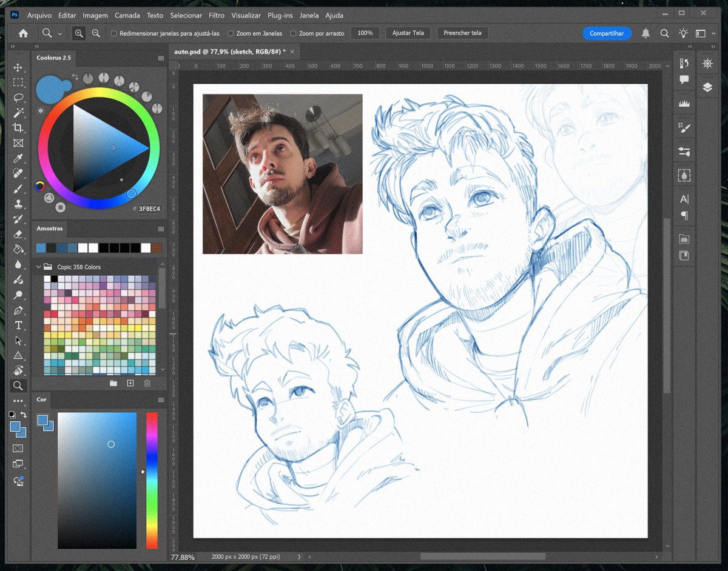Open the Janela menu
This screenshot has width=728, height=571.
[x=309, y=15]
